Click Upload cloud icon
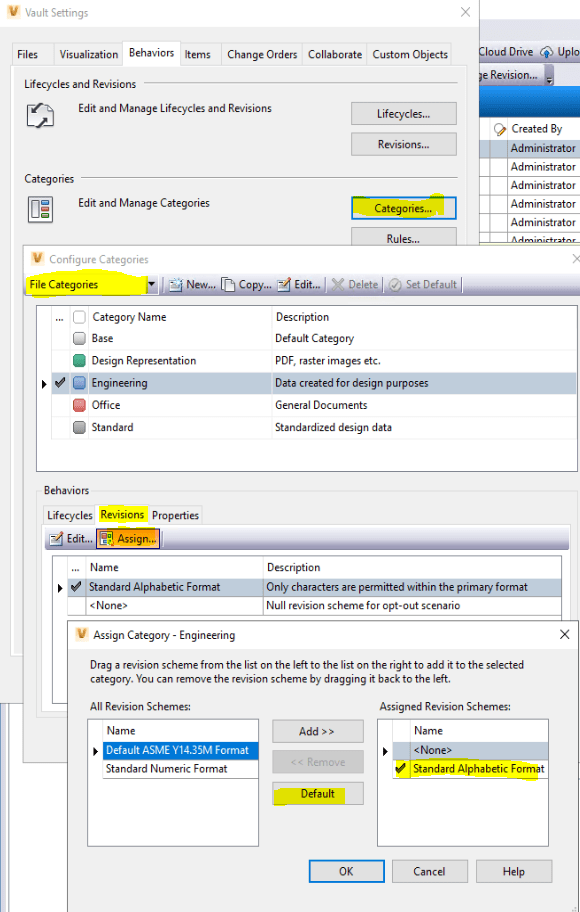Viewport: 580px width, 912px height. [x=546, y=52]
